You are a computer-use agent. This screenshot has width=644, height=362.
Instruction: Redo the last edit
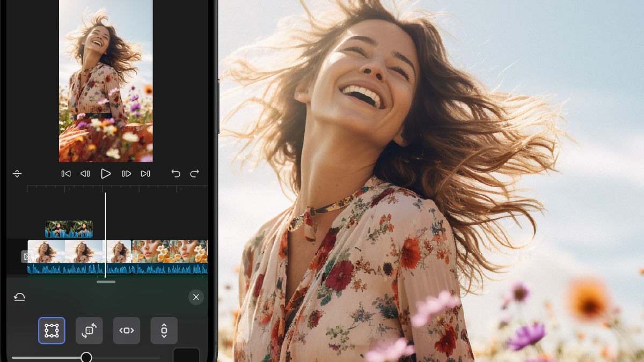click(x=195, y=173)
